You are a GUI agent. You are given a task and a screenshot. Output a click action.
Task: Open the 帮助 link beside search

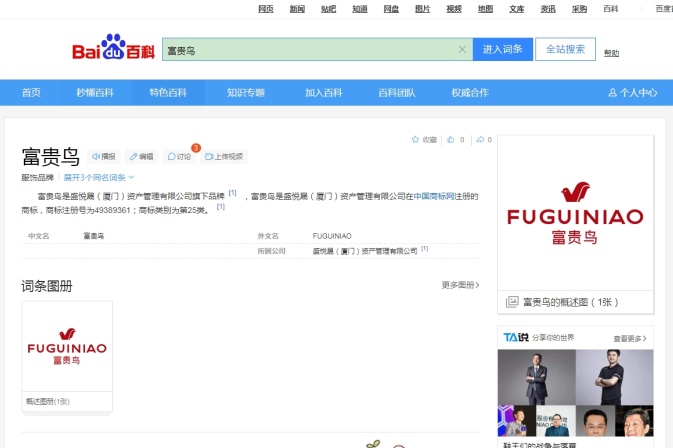pos(611,53)
